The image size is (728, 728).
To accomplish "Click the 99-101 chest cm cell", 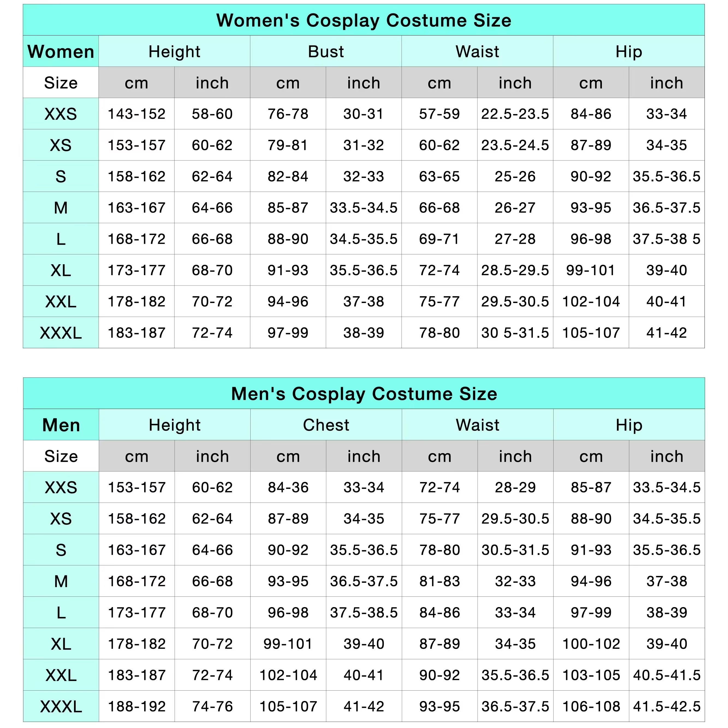I will coord(288,644).
